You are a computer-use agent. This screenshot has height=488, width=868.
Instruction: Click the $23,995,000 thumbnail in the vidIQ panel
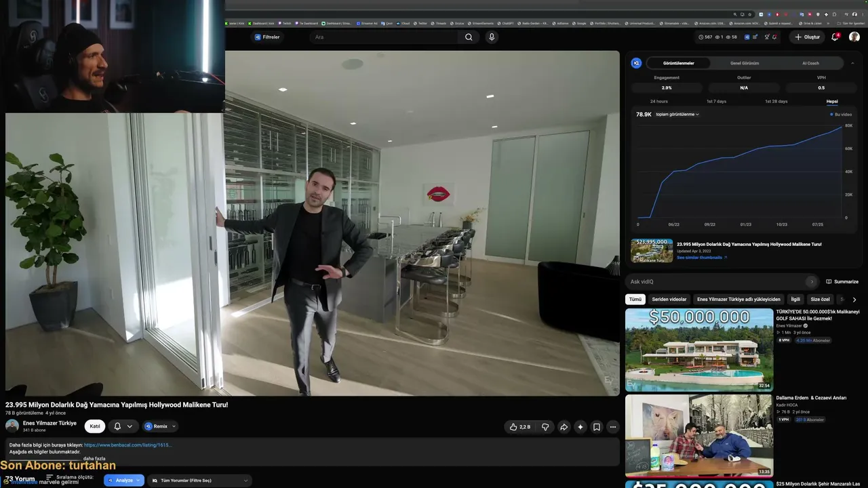click(652, 251)
